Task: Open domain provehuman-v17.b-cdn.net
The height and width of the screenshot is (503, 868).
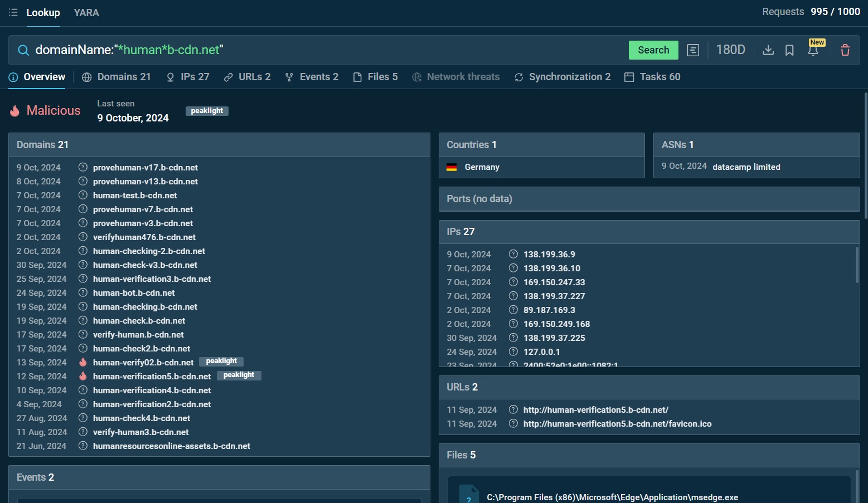Action: pyautogui.click(x=146, y=168)
